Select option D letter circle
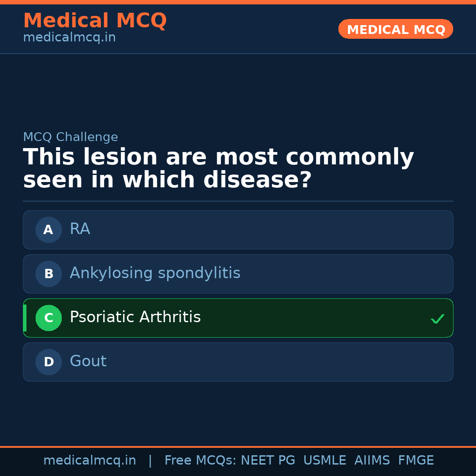 point(48,362)
